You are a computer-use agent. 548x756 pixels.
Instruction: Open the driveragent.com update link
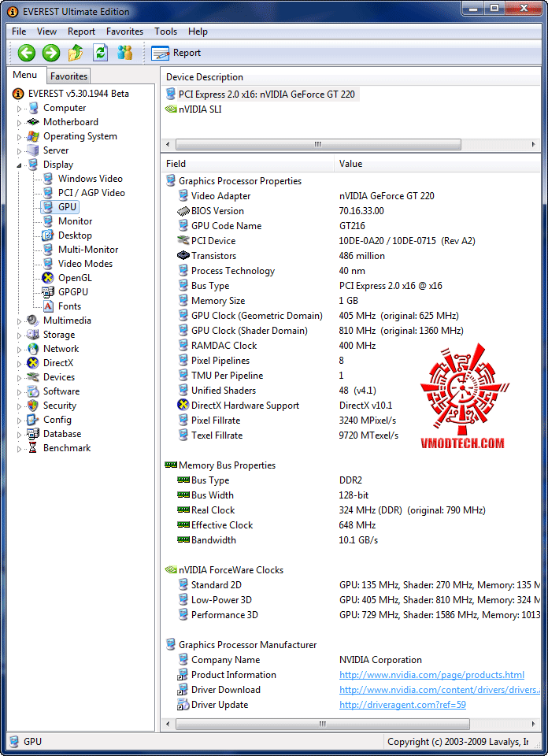point(402,705)
